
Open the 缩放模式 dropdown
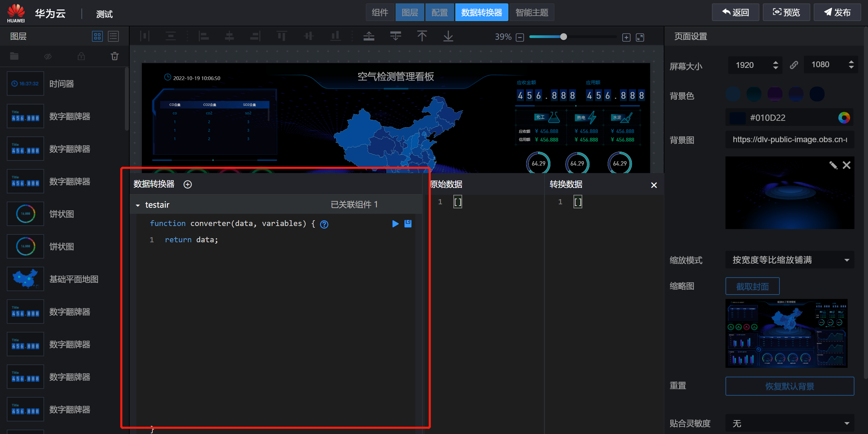[x=789, y=260]
